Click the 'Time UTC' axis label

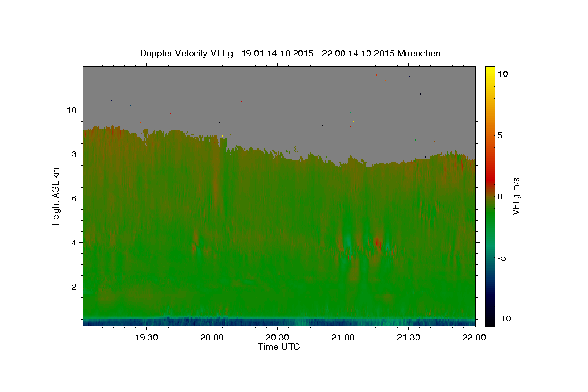tap(279, 347)
